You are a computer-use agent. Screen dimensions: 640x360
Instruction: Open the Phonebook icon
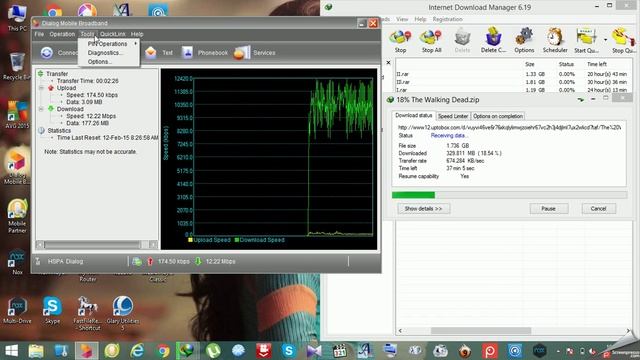click(x=187, y=53)
